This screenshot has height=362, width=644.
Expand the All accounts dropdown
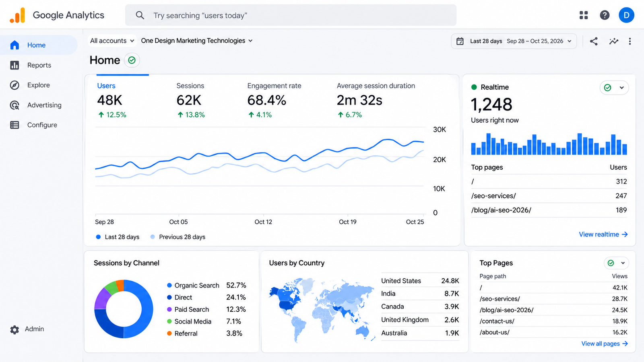[x=112, y=41]
